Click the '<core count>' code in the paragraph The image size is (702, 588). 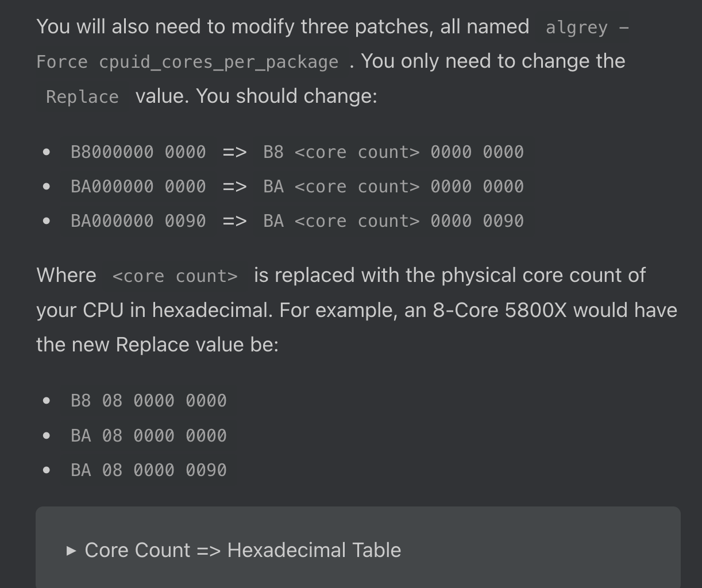[x=175, y=276]
